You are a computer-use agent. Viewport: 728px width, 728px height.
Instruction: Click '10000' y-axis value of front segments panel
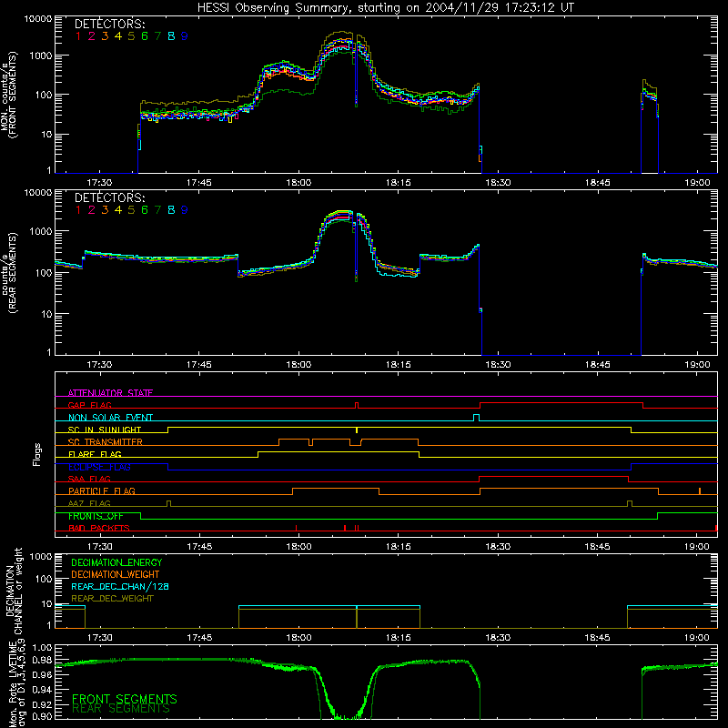pos(38,18)
